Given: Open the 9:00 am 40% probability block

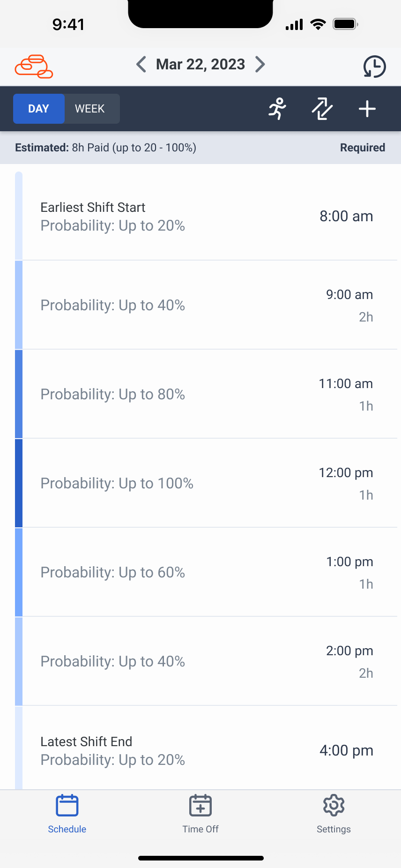Looking at the screenshot, I should [x=206, y=305].
